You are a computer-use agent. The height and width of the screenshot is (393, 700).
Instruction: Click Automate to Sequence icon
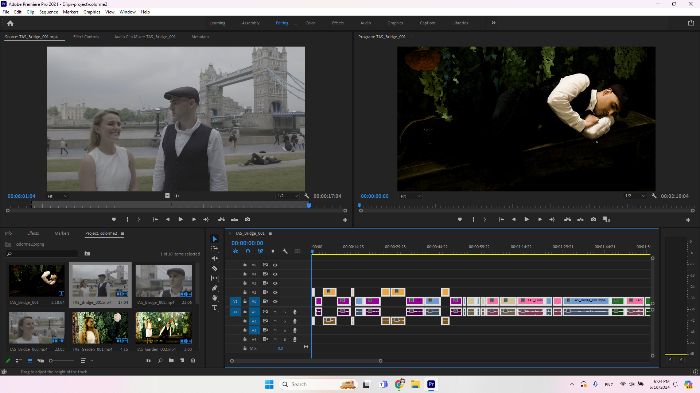[x=148, y=360]
